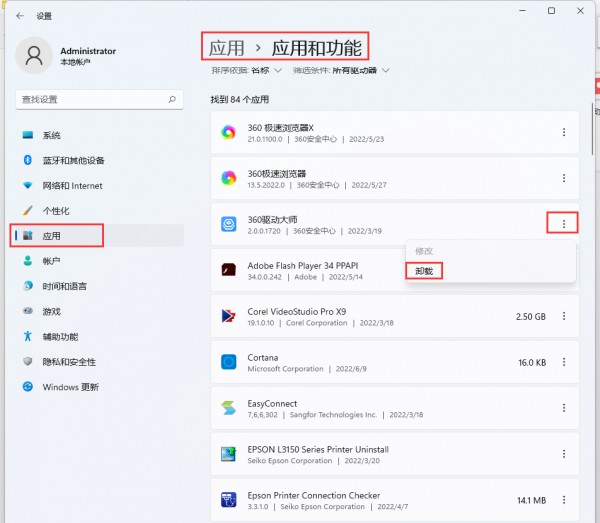Click the EPSON L3150 Uninstall icon

click(228, 454)
